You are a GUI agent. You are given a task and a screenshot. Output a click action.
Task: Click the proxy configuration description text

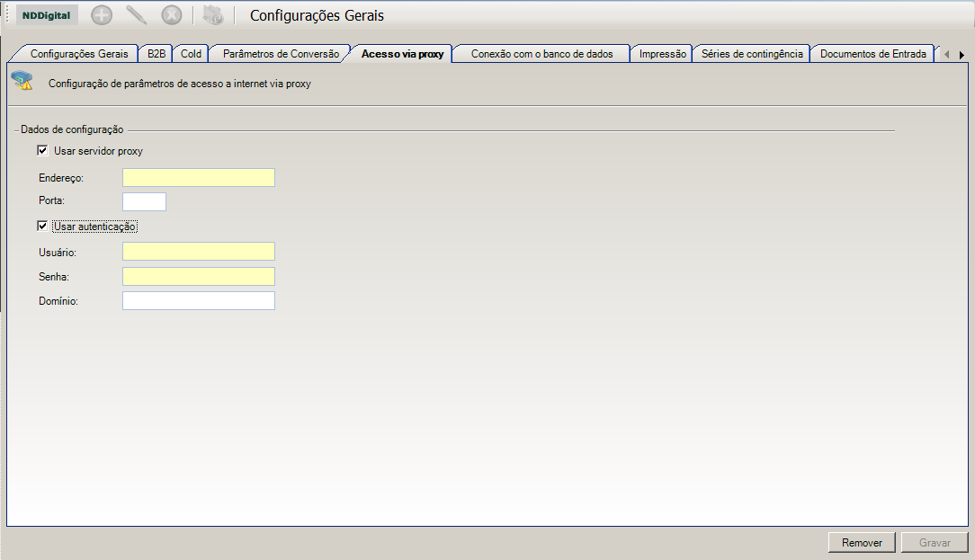pos(180,84)
